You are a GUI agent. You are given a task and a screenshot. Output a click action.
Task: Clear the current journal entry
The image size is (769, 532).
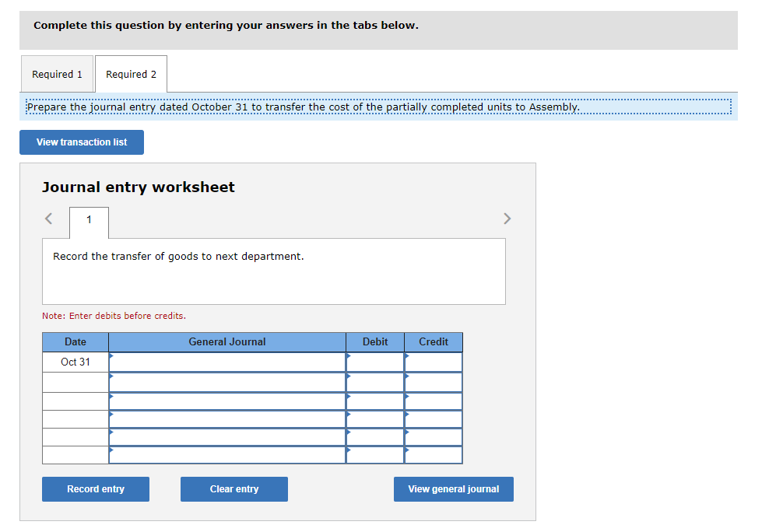pos(234,488)
